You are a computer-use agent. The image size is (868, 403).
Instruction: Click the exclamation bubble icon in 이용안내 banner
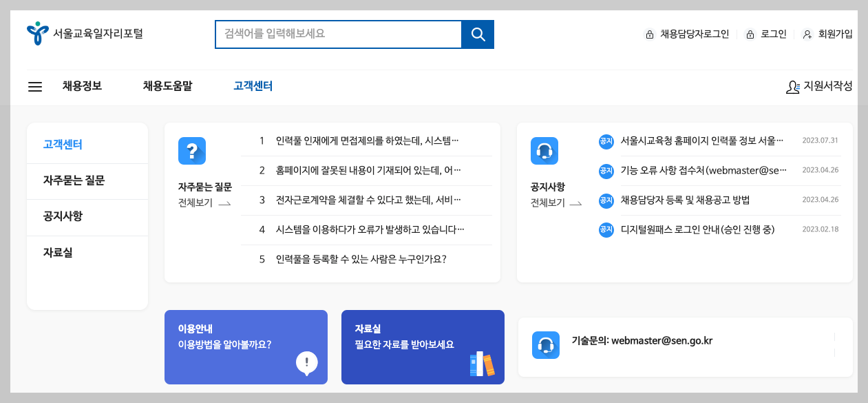click(x=307, y=364)
